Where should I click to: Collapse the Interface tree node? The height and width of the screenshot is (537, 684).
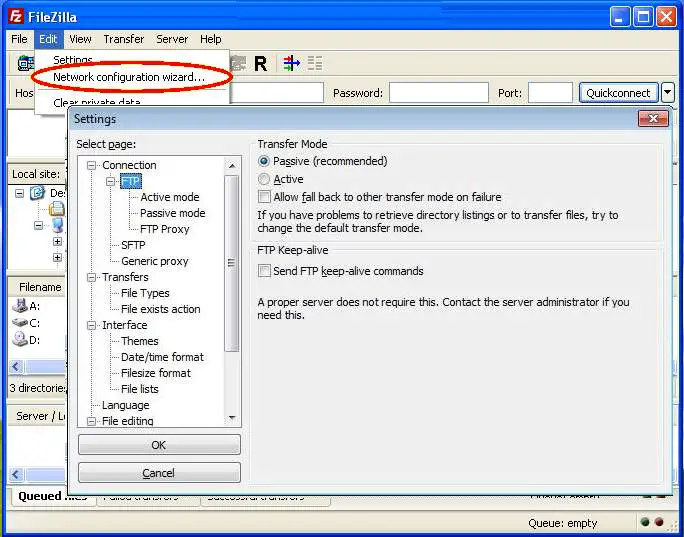pyautogui.click(x=91, y=325)
